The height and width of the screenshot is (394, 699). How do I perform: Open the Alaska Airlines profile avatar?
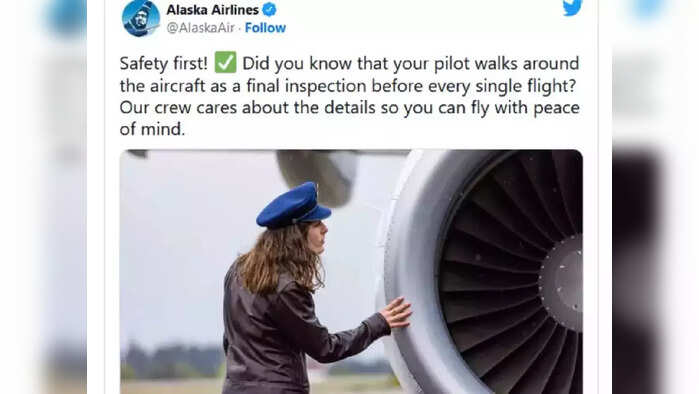click(141, 18)
